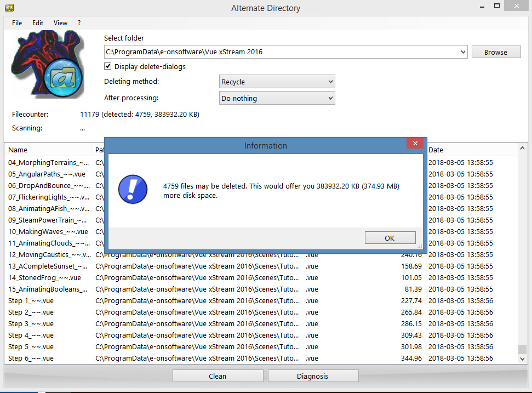Click the file list vertical scrollbar thumb

click(522, 349)
